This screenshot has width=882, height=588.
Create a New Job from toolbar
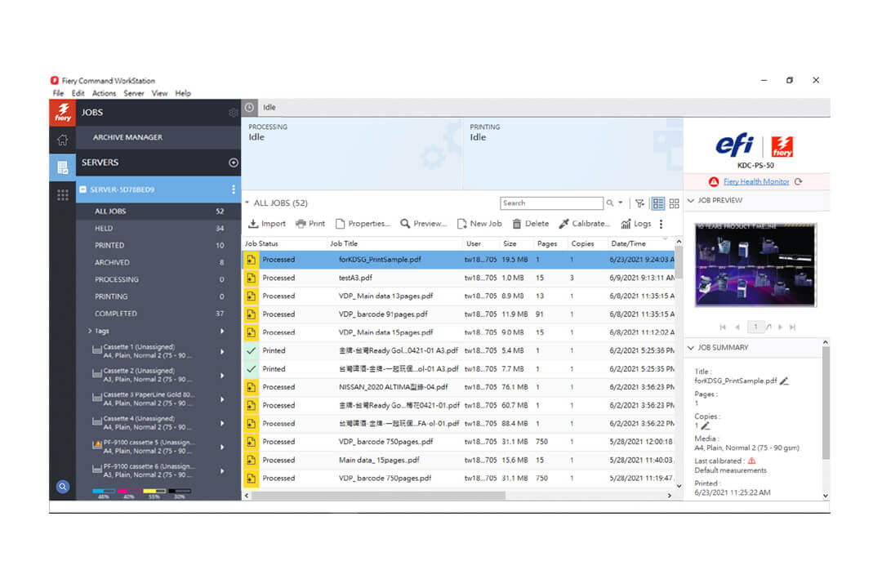click(479, 224)
